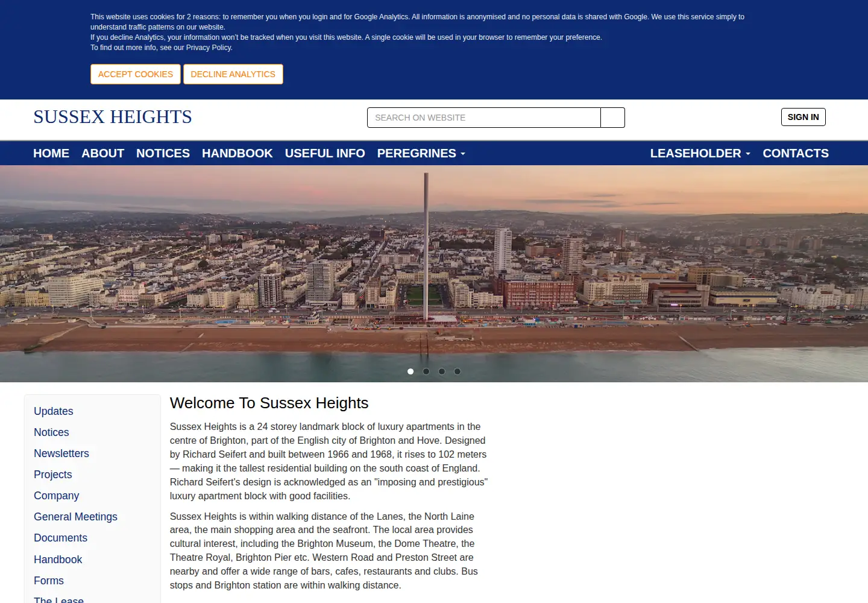Open Notices in the top navigation bar
The width and height of the screenshot is (868, 603).
click(x=163, y=153)
